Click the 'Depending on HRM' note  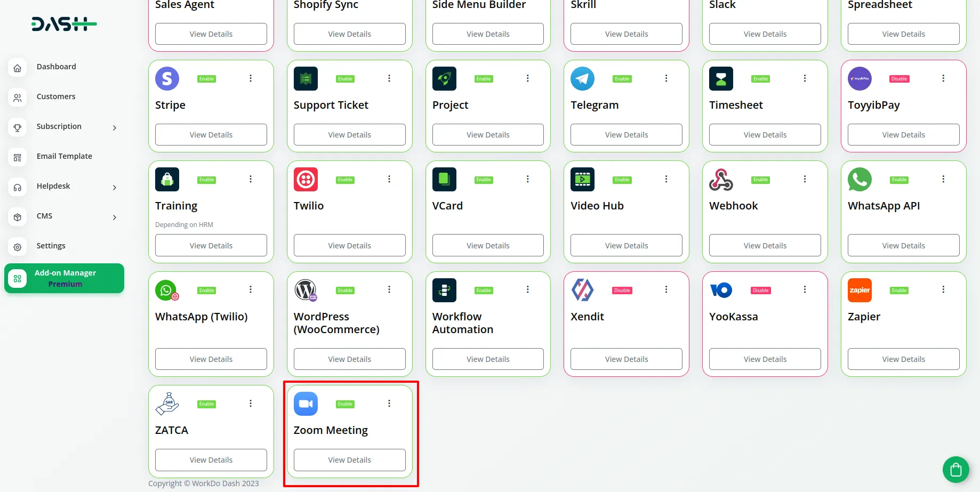(x=184, y=225)
